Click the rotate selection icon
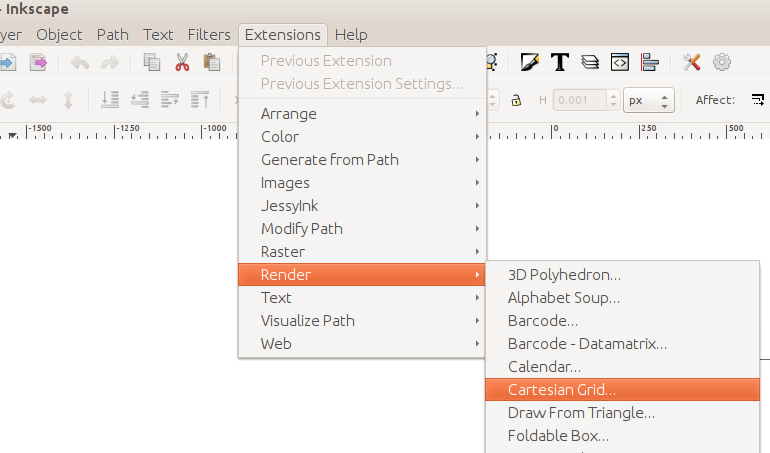770x453 pixels. [x=8, y=100]
